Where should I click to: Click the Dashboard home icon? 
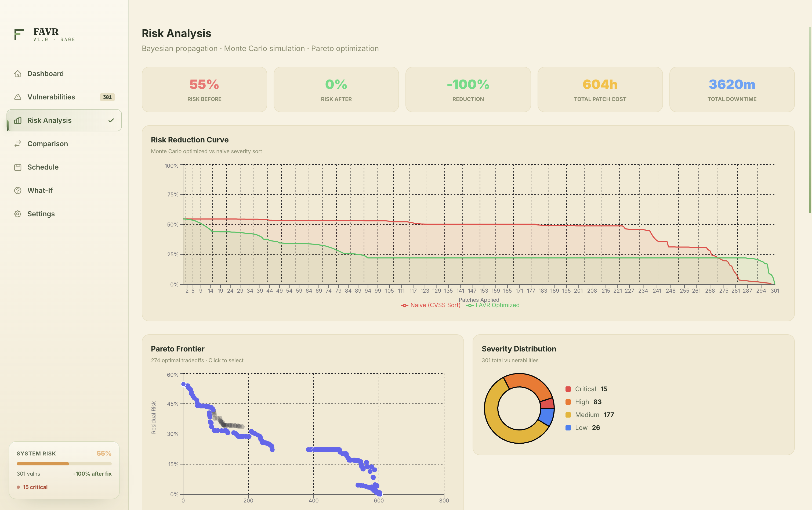tap(18, 74)
